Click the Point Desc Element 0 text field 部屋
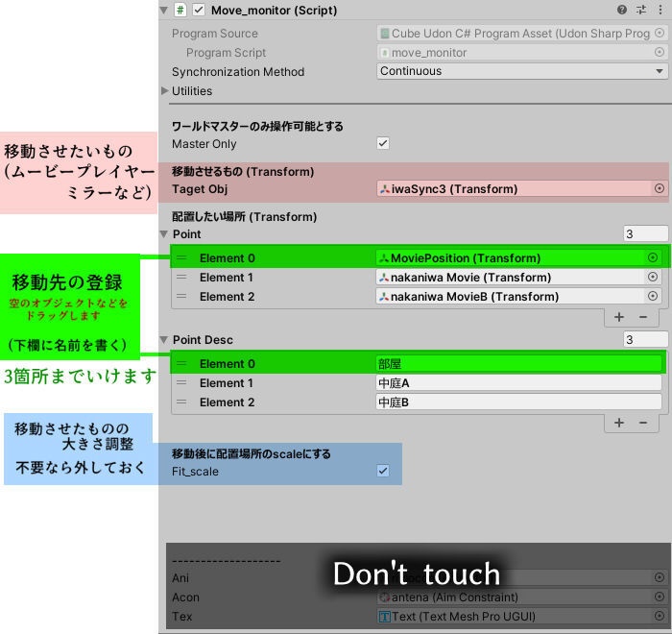Image resolution: width=672 pixels, height=634 pixels. click(519, 364)
